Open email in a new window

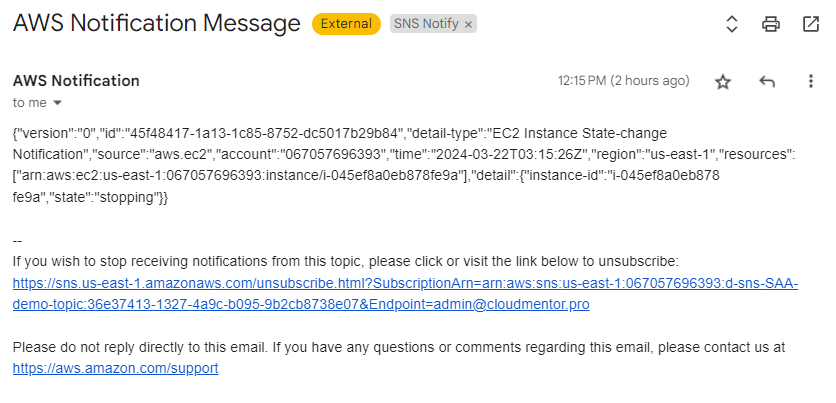[x=810, y=24]
